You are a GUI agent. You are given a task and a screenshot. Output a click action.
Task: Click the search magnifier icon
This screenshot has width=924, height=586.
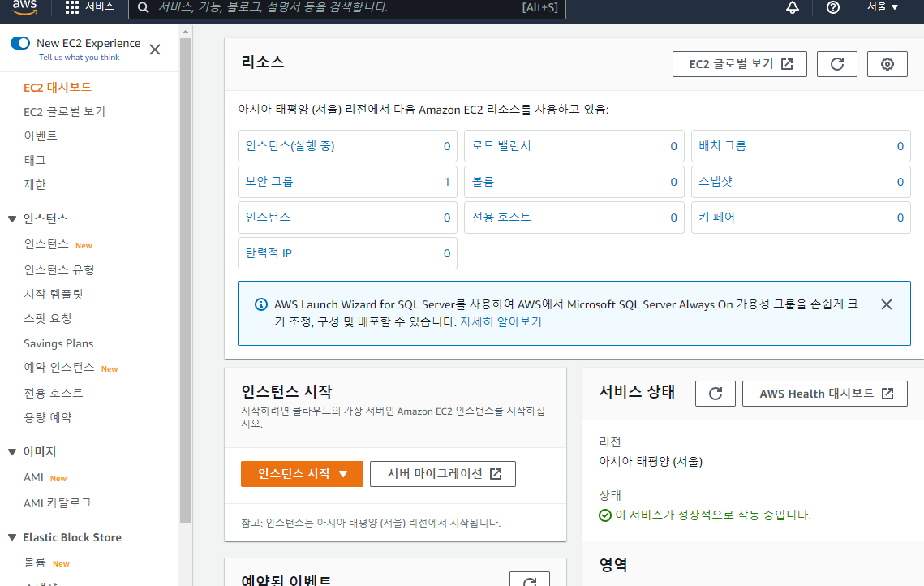click(x=144, y=7)
